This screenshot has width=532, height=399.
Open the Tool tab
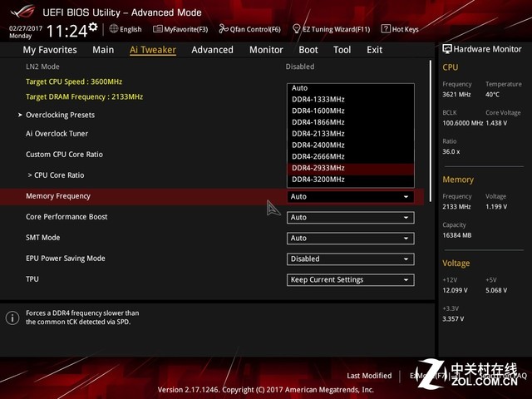[342, 50]
